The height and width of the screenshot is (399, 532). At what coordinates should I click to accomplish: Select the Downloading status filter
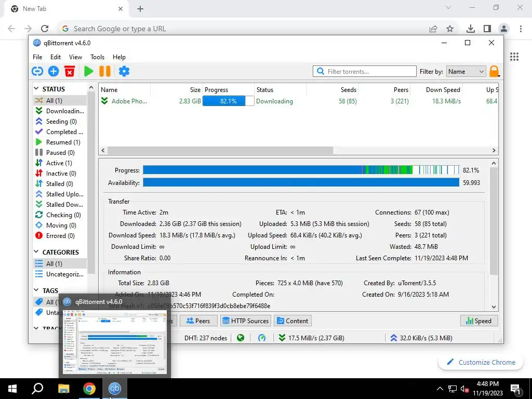60,111
